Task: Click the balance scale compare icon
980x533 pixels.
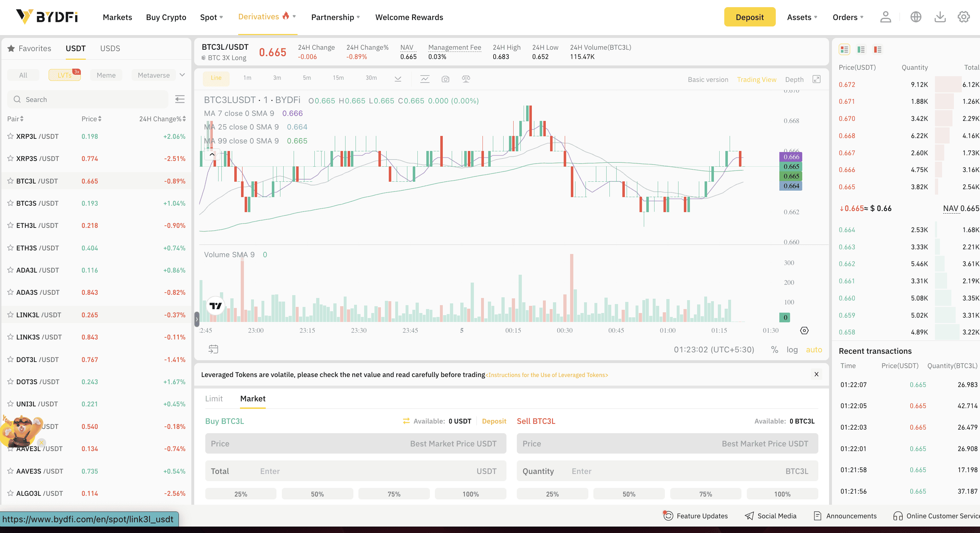Action: [466, 79]
